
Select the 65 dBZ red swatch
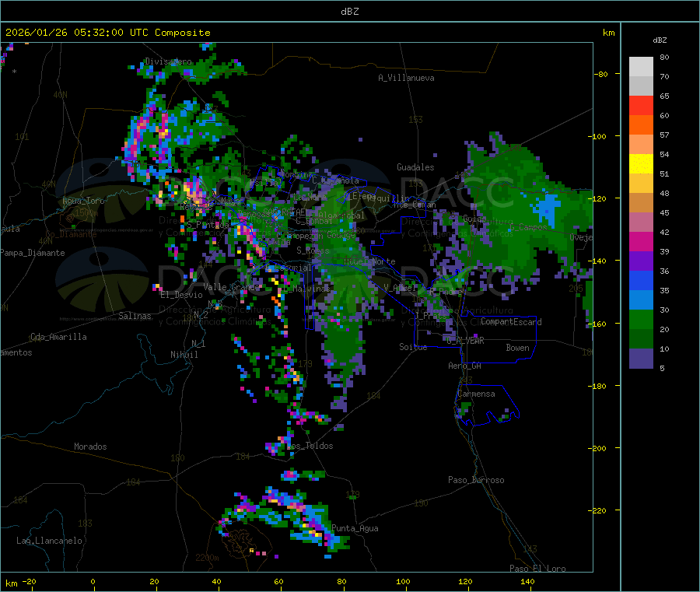(641, 105)
